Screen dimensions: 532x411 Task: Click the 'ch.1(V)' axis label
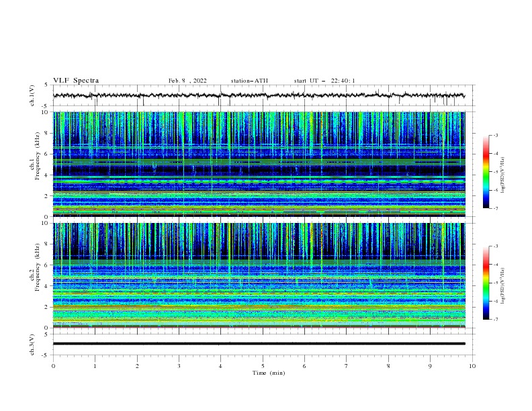click(32, 95)
